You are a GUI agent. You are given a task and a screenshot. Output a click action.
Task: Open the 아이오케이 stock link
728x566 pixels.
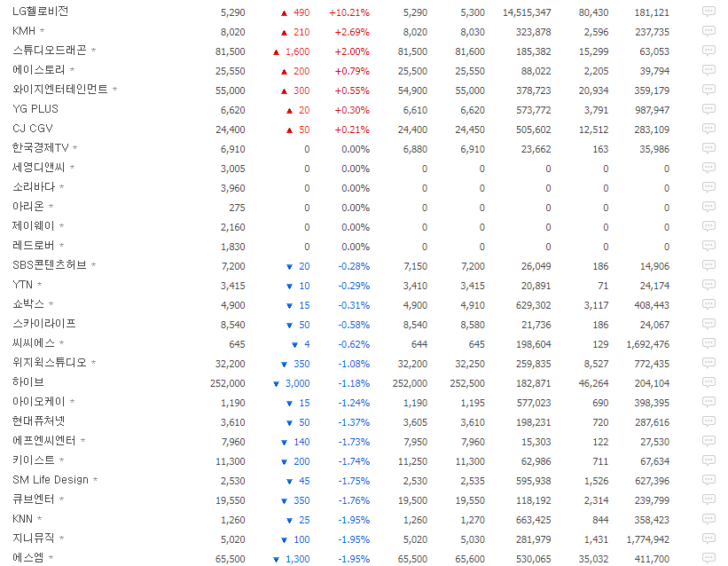pos(38,402)
